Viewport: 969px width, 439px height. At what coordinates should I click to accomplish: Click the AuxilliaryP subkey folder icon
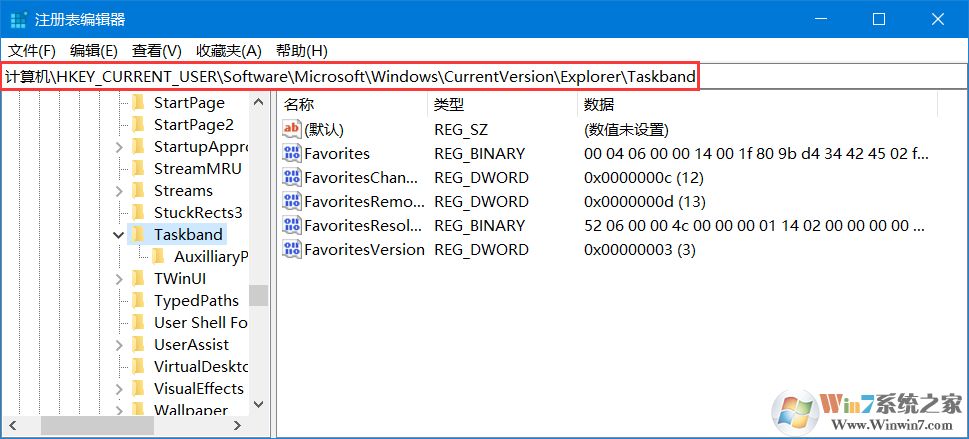click(158, 257)
